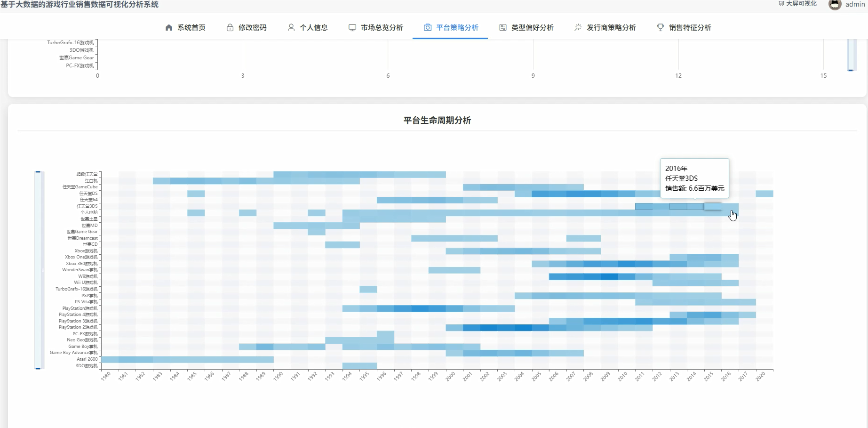Click the 2020 x-axis year label
868x428 pixels.
(x=761, y=376)
